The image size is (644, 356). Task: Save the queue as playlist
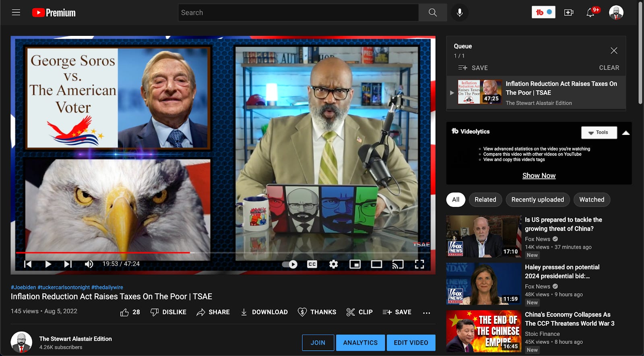[x=473, y=68]
